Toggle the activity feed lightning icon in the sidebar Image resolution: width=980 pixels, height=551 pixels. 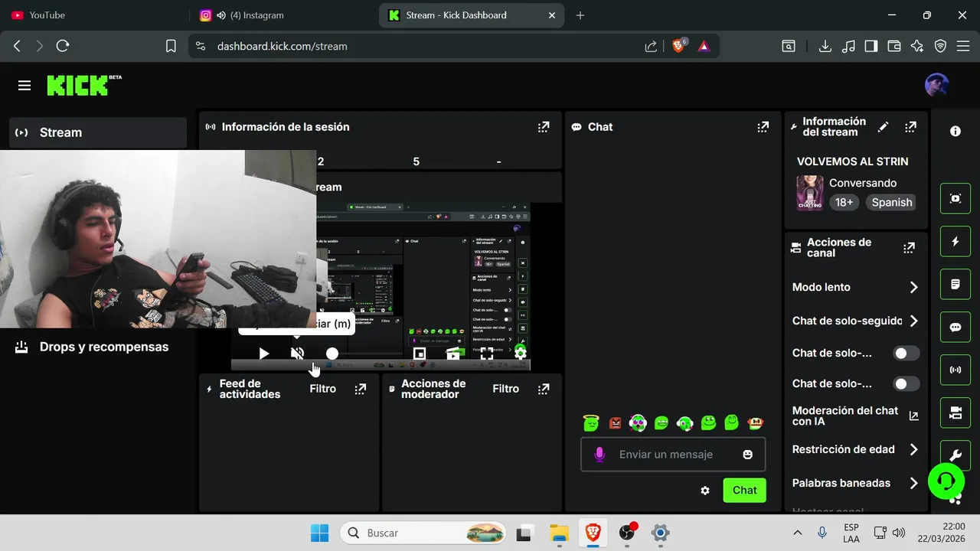pos(955,242)
